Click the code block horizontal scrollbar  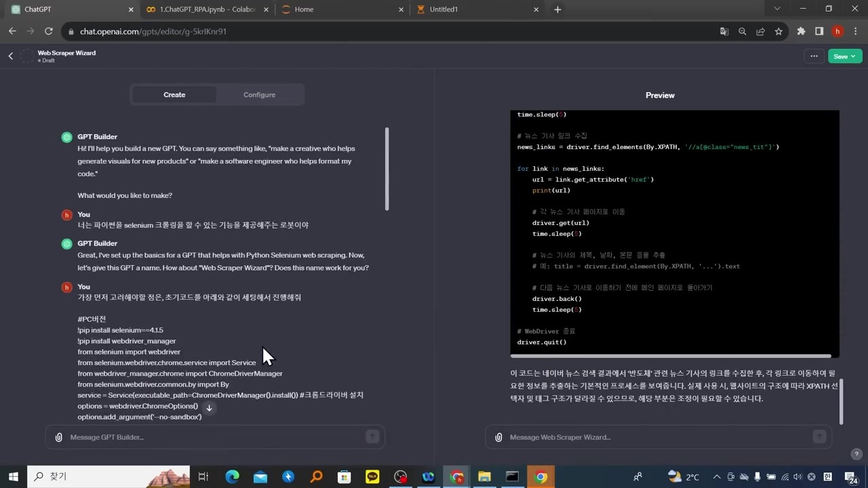pyautogui.click(x=671, y=356)
